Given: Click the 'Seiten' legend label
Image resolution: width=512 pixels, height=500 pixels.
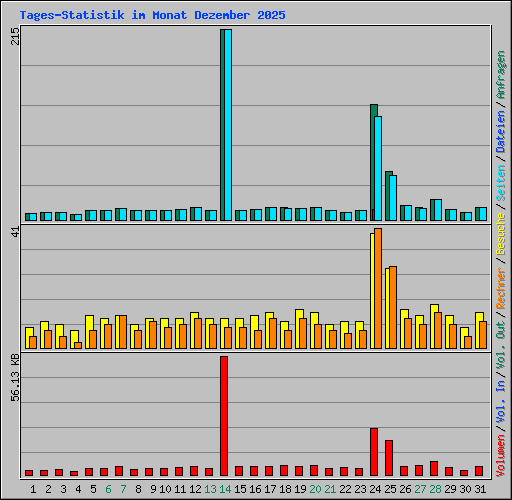Looking at the screenshot, I should click(x=501, y=183).
